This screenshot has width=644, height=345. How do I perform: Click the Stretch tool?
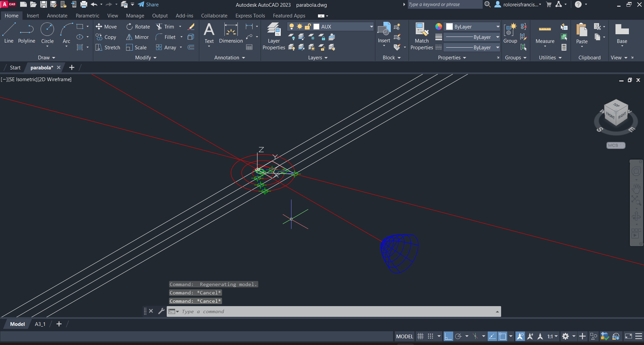(108, 48)
